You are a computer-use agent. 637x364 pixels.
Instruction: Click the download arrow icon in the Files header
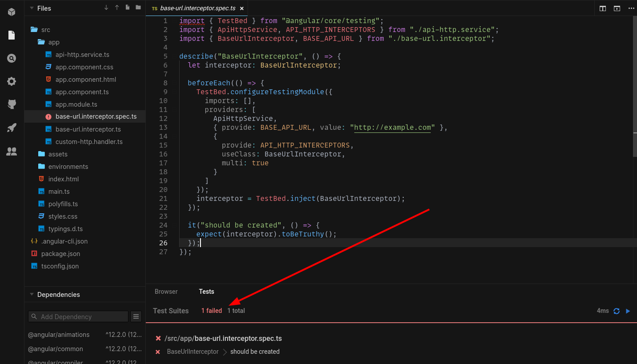pyautogui.click(x=106, y=8)
